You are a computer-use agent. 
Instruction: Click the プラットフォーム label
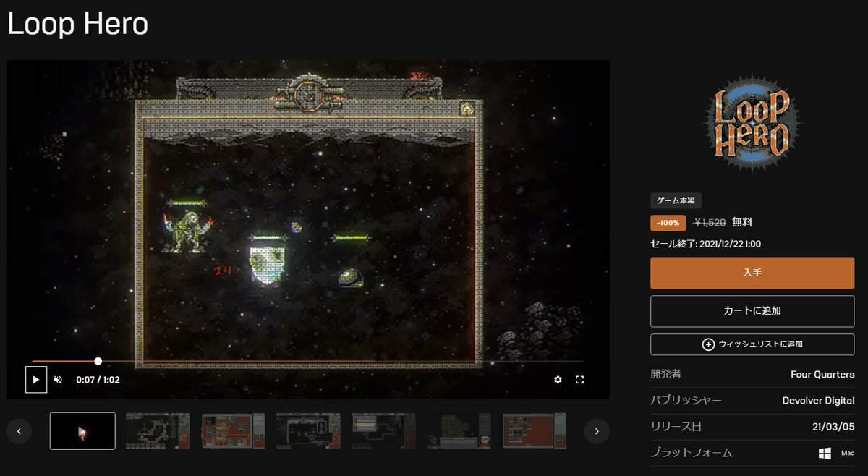[x=692, y=453]
